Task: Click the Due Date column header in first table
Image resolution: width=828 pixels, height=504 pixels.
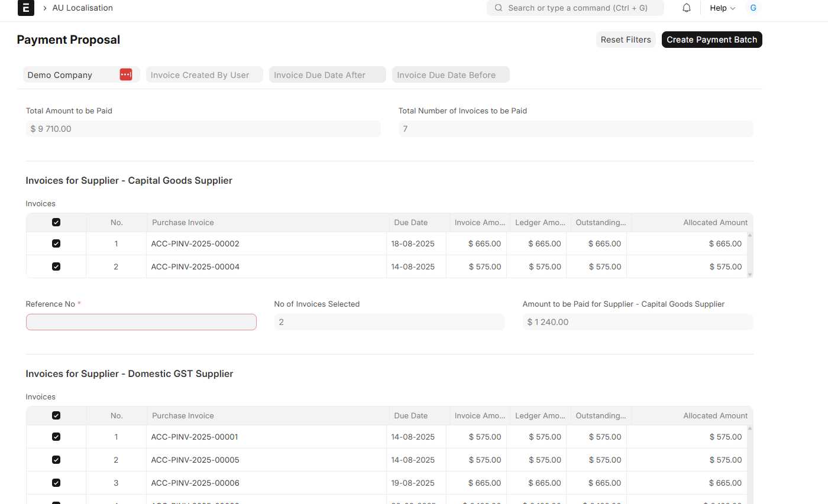Action: point(411,223)
